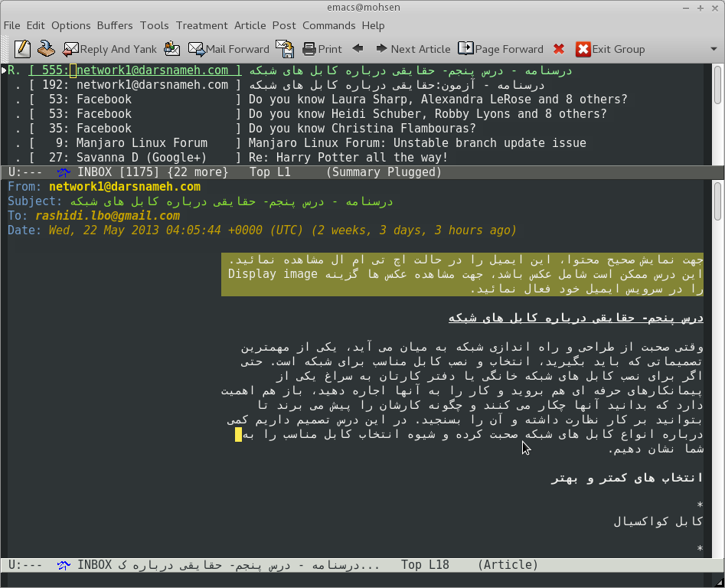Open the Buffers menu
This screenshot has width=725, height=588.
pos(115,25)
